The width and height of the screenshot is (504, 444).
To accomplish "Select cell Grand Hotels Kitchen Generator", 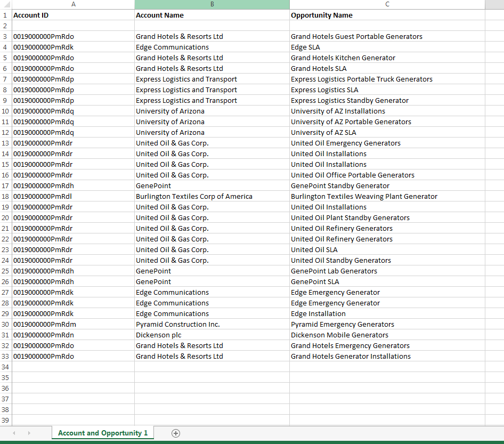I will (x=387, y=58).
